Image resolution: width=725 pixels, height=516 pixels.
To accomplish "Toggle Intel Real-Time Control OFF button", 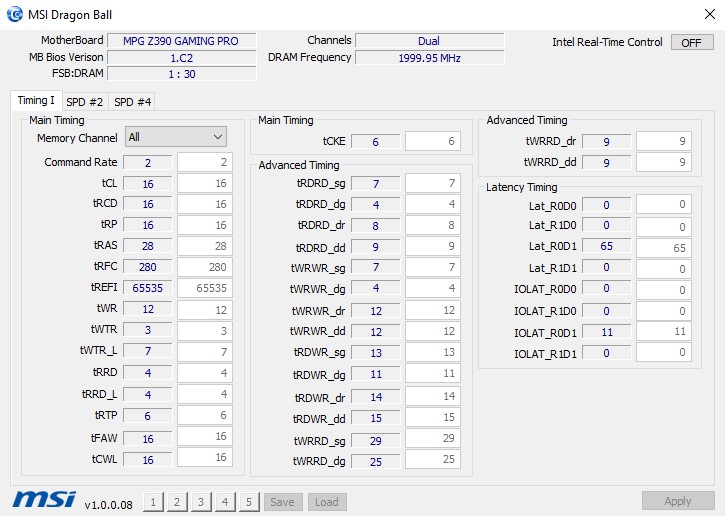I will (692, 43).
